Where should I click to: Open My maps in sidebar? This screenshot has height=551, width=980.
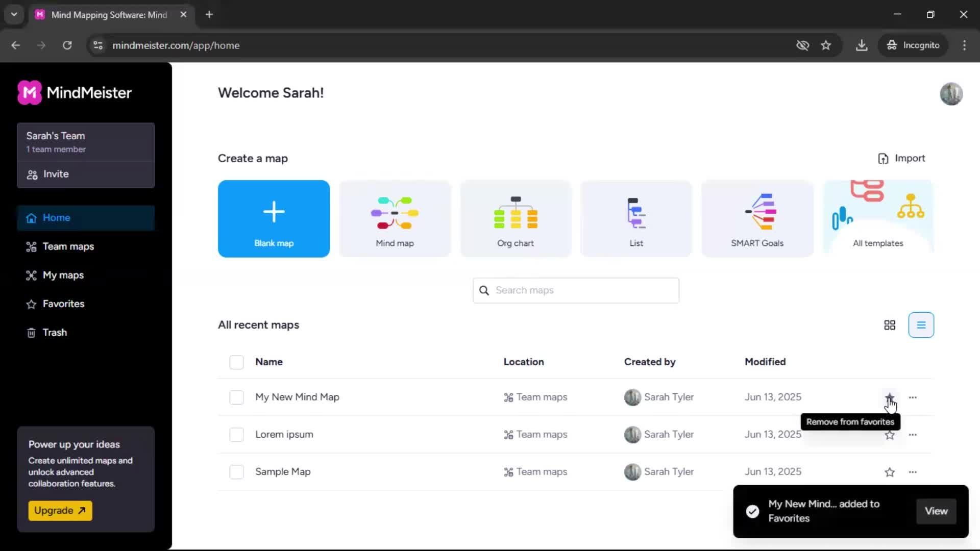point(86,275)
